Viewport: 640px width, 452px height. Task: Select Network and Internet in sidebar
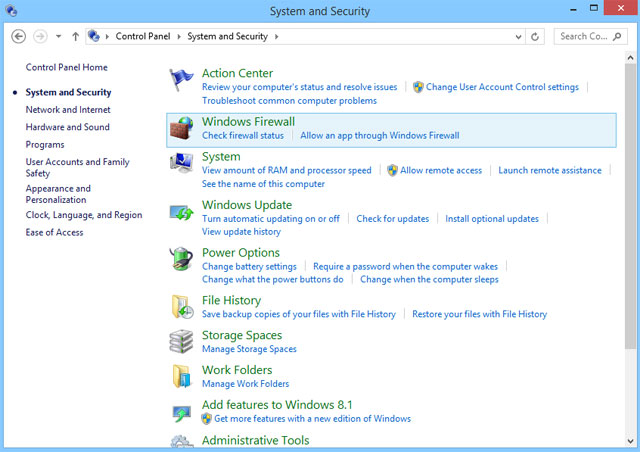[68, 110]
